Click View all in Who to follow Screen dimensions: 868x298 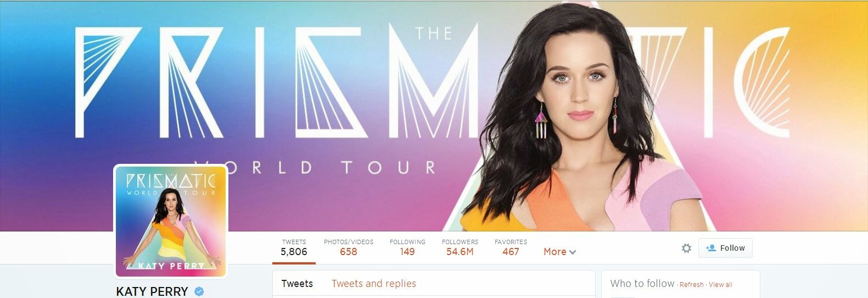tap(720, 285)
